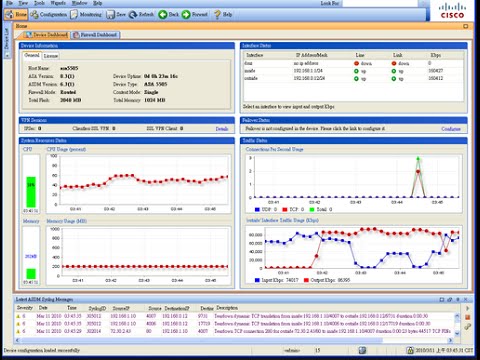Select the dmz interface row

coord(353,63)
